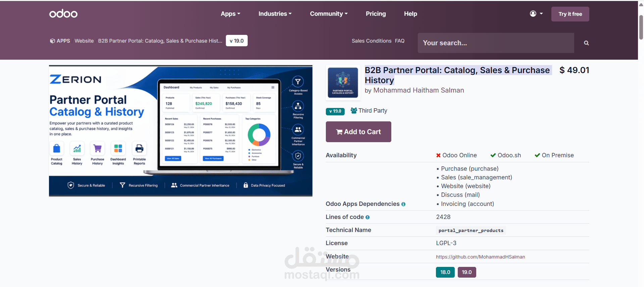Click the Odoo Online red cross icon
Viewport: 644px width, 287px height.
click(438, 155)
